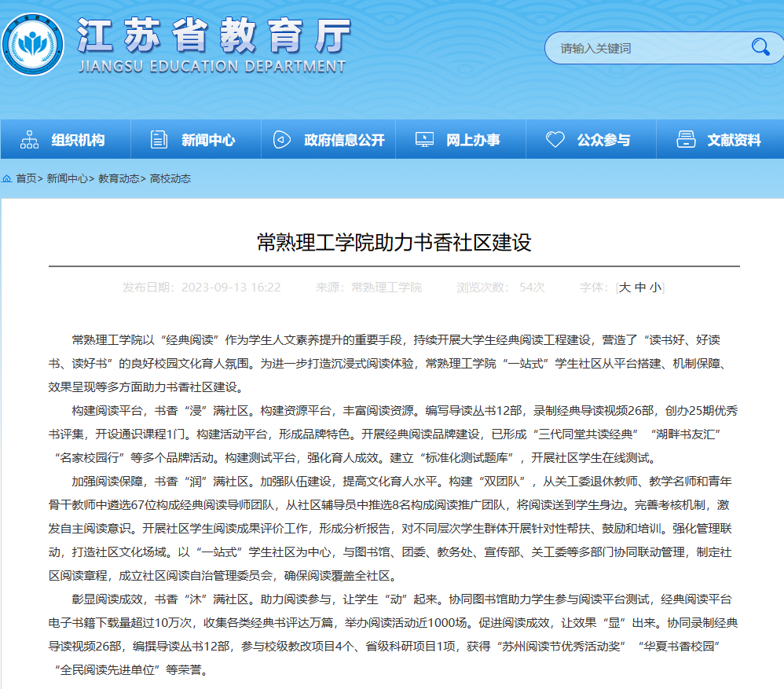Screen dimensions: 784x689
Task: Click the 公众参与 heart icon
Action: pyautogui.click(x=555, y=140)
